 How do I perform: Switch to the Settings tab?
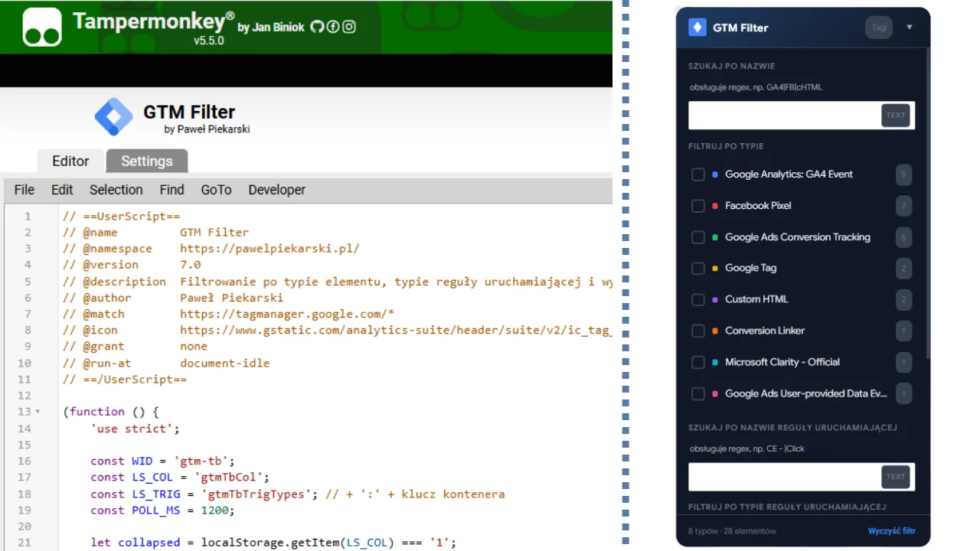click(147, 161)
